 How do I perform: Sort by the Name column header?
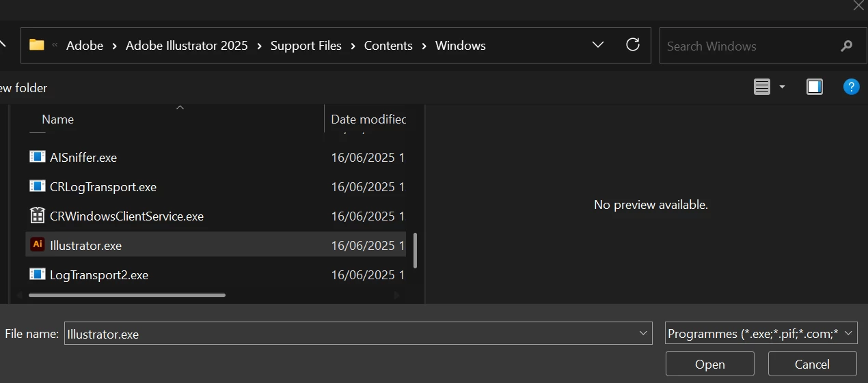pyautogui.click(x=57, y=119)
